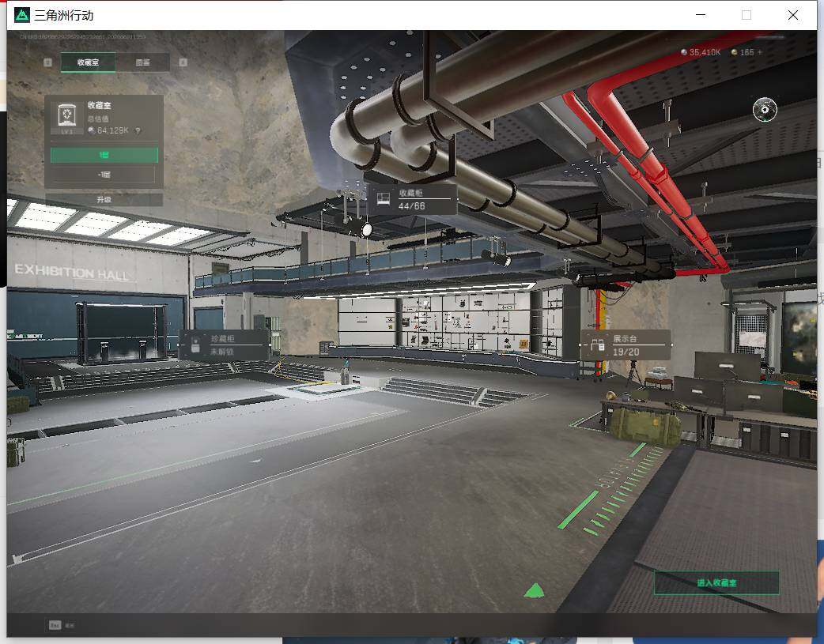Select the -1层 floor button
Viewport: 824px width, 644px height.
104,174
